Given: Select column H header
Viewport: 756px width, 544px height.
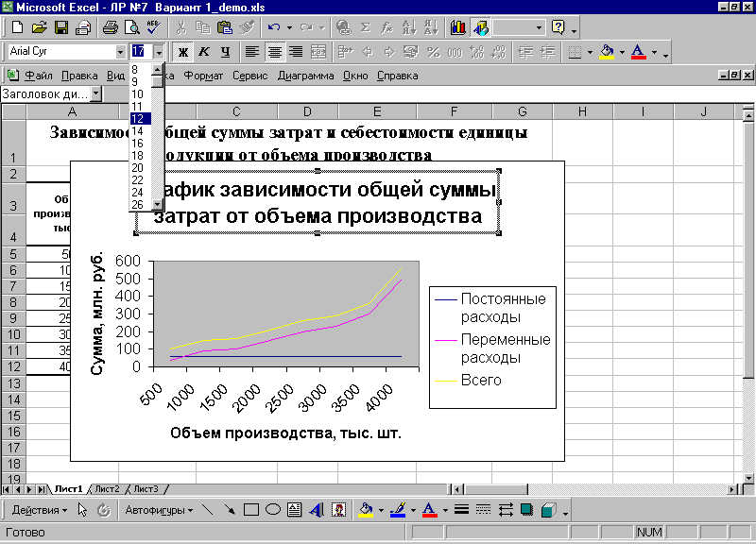Looking at the screenshot, I should tap(582, 111).
